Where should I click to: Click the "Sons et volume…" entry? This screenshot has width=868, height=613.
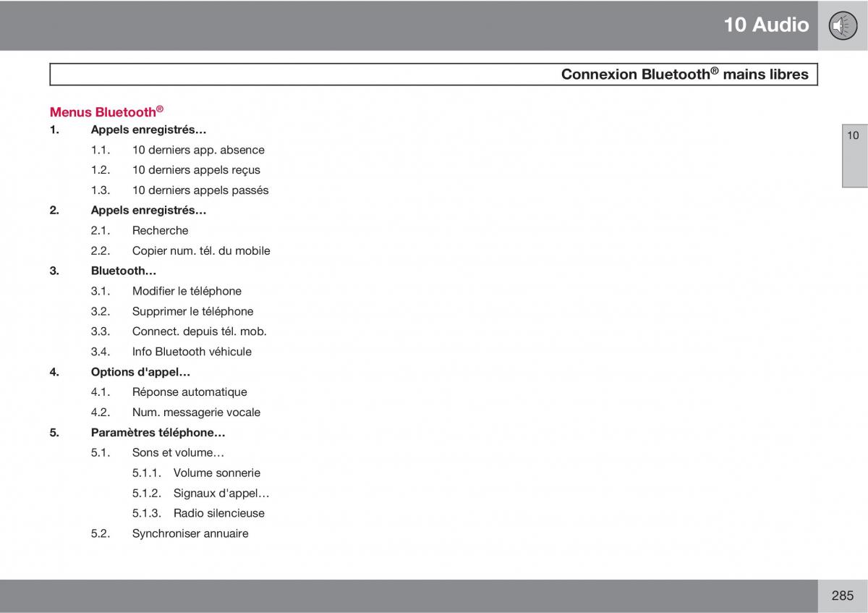(178, 453)
